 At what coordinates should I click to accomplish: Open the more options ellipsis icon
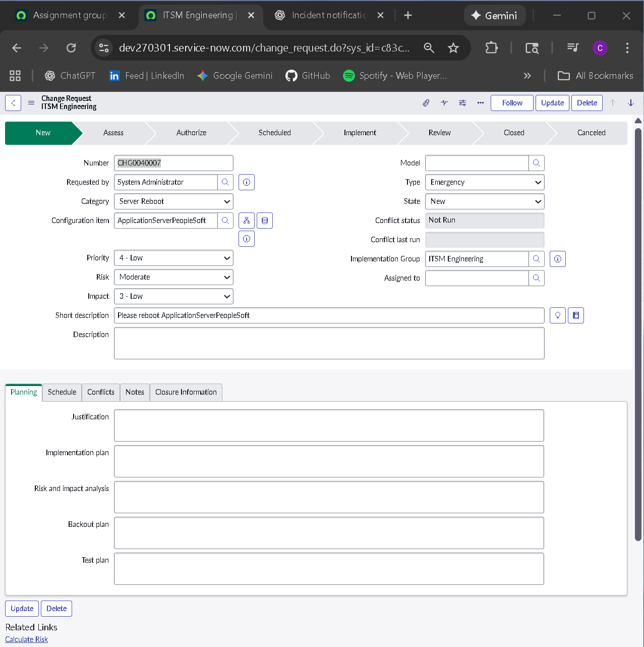[x=480, y=102]
